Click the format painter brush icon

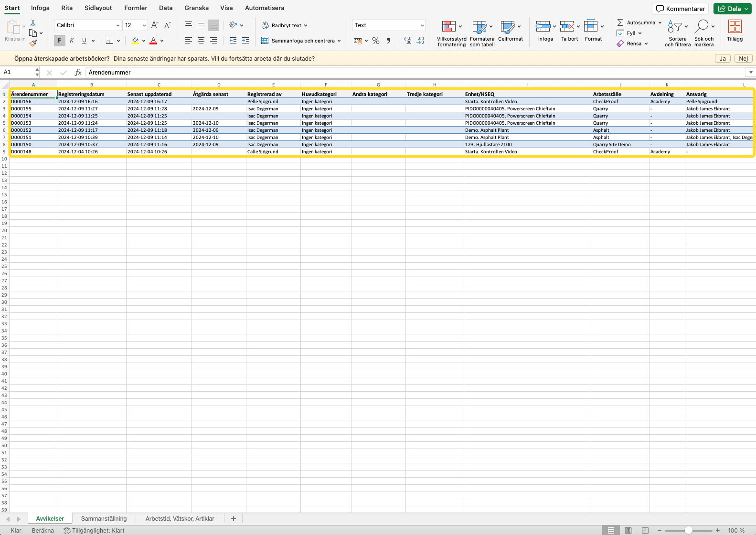tap(33, 43)
